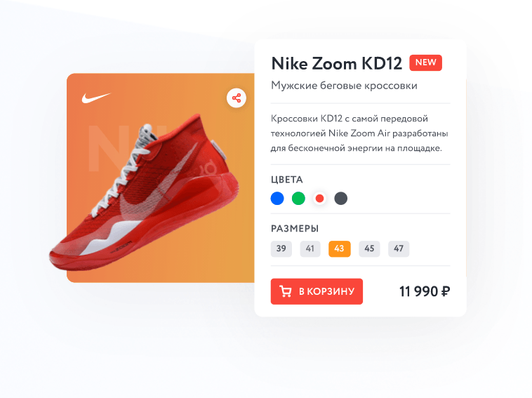Image resolution: width=532 pixels, height=398 pixels.
Task: Pick the dark gray color swatch
Action: click(x=340, y=198)
